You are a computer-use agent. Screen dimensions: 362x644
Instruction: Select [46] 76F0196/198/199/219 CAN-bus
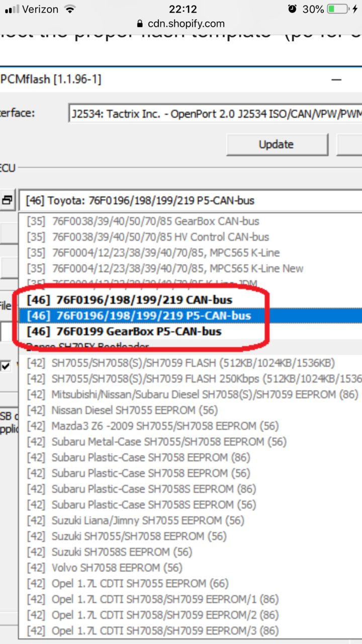tap(190, 300)
